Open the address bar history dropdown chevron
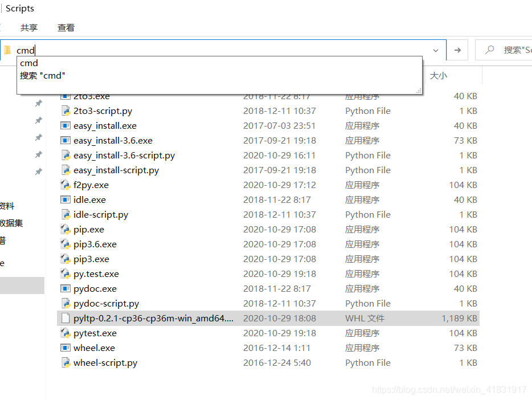The width and height of the screenshot is (532, 400). (x=436, y=51)
